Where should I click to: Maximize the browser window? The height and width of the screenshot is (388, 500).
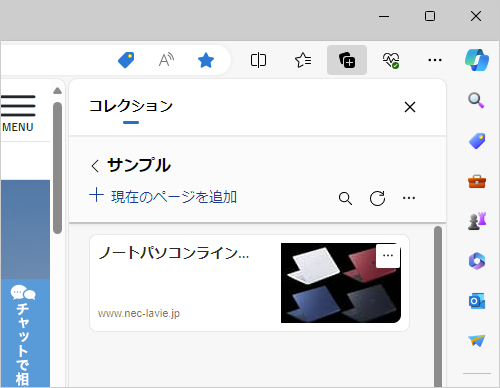pyautogui.click(x=430, y=16)
